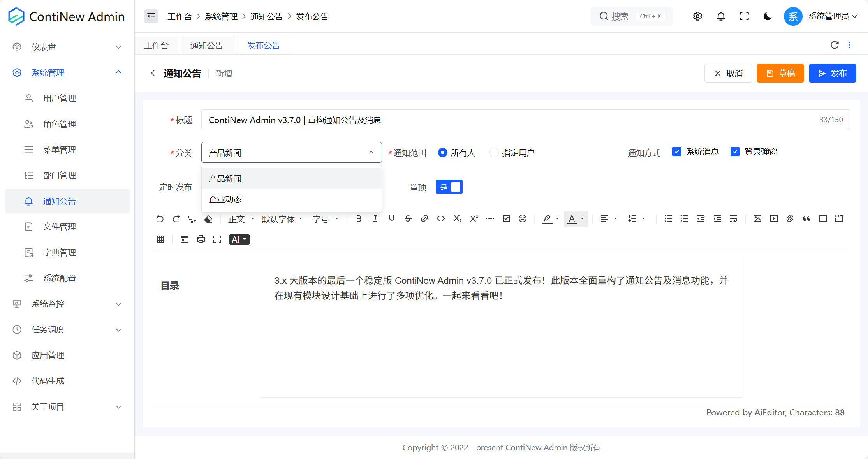Screen dimensions: 868x459
Task: Open the 分类 select box
Action: [x=291, y=153]
